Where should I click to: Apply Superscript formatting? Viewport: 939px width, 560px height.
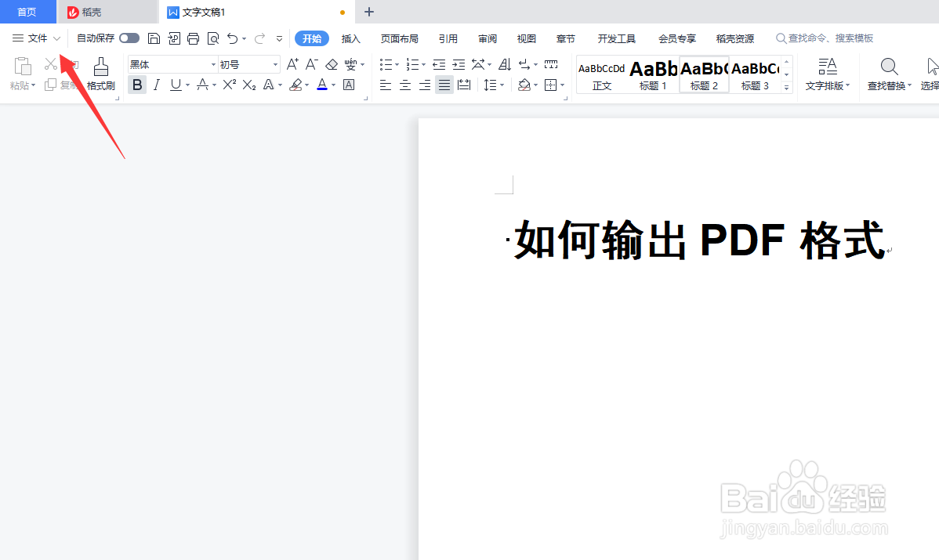tap(227, 85)
